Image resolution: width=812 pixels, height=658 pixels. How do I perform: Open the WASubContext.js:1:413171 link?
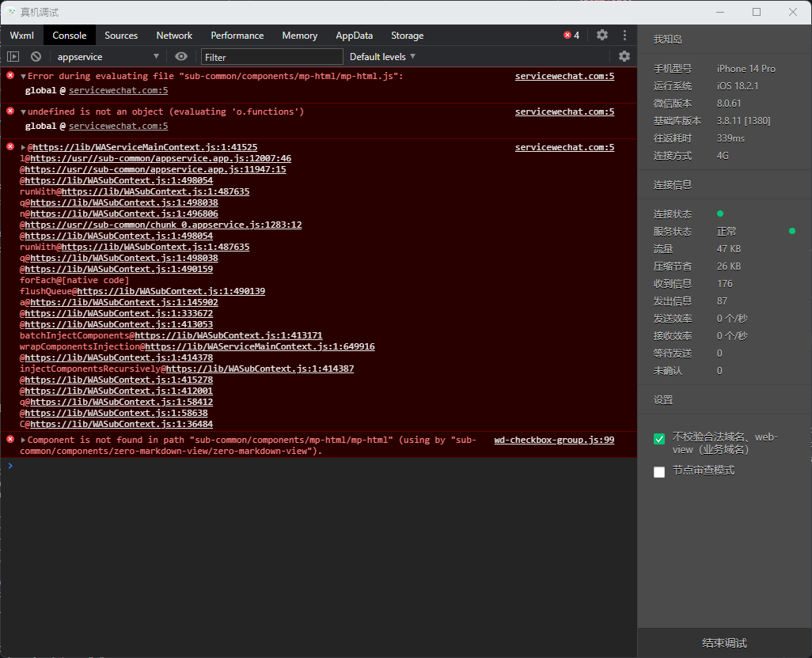tap(229, 335)
